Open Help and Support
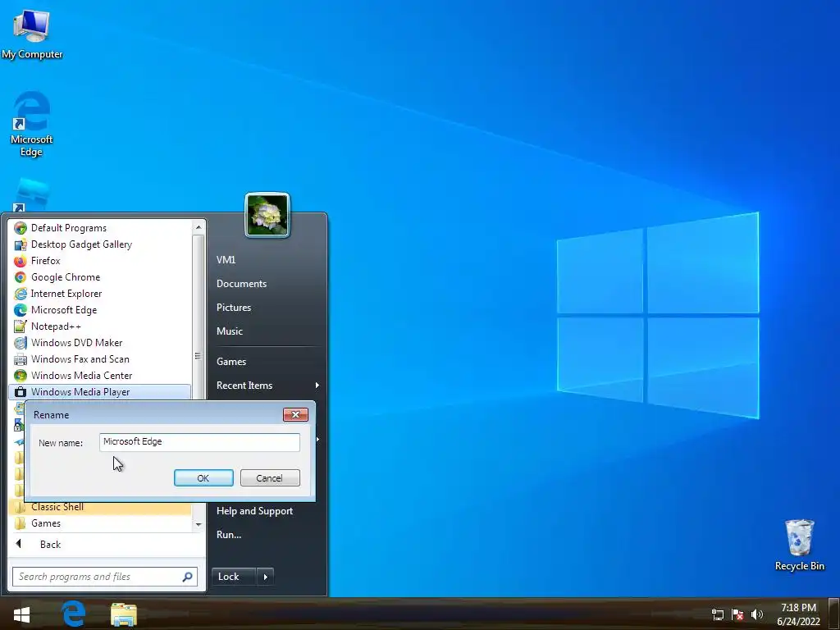 [x=254, y=511]
